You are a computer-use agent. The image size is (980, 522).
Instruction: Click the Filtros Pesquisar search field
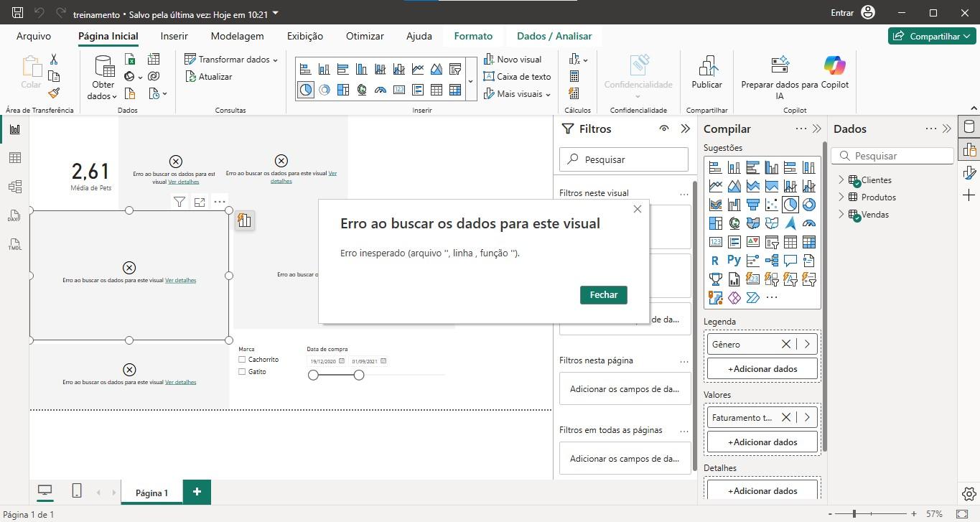pos(623,159)
